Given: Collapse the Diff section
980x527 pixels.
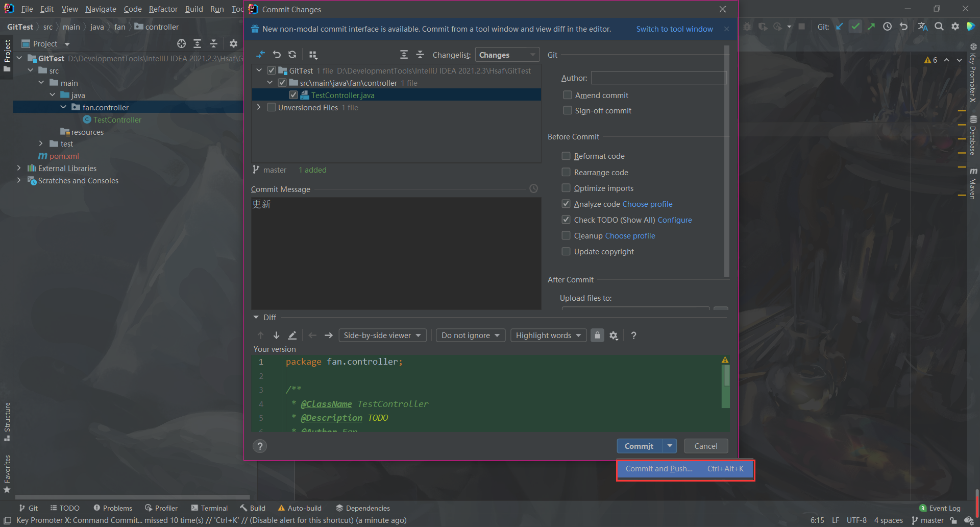Looking at the screenshot, I should (256, 317).
